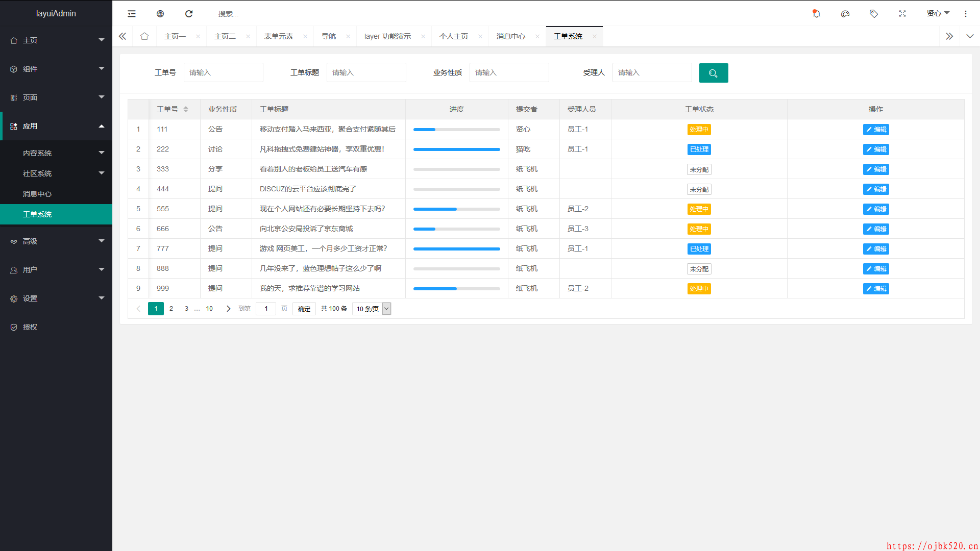Go to the home tab icon
The width and height of the screenshot is (980, 551).
pos(144,36)
